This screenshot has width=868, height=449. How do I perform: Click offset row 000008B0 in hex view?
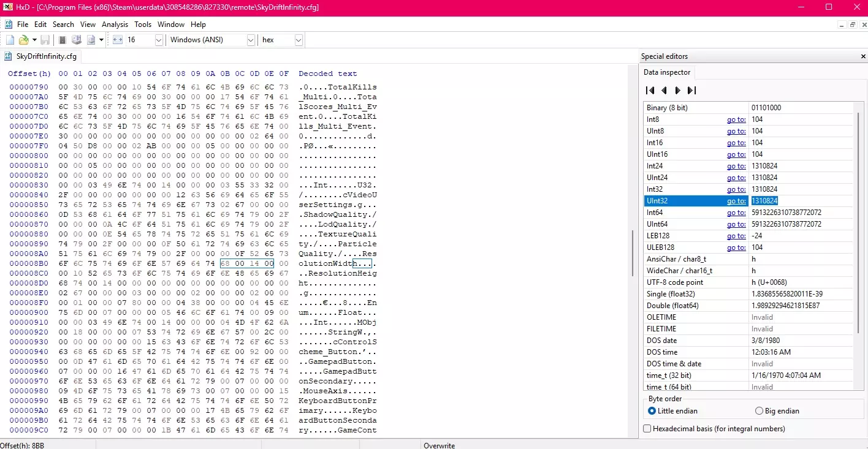29,264
